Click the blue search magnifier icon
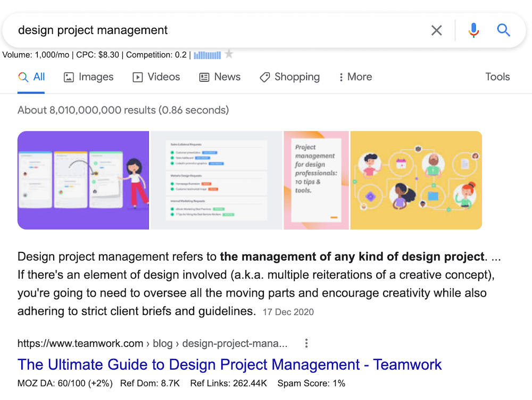Viewport: 532px width, 400px height. pos(503,30)
